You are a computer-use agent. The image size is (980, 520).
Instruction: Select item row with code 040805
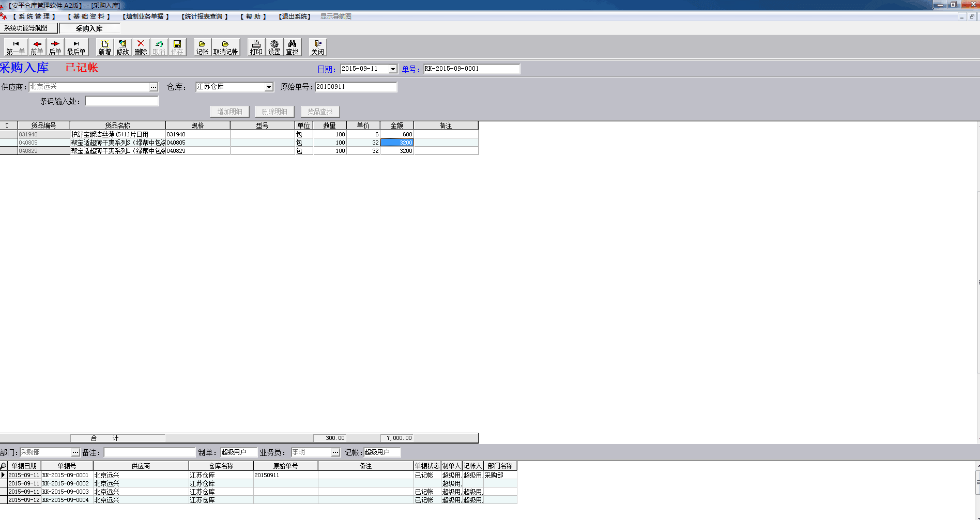point(239,143)
